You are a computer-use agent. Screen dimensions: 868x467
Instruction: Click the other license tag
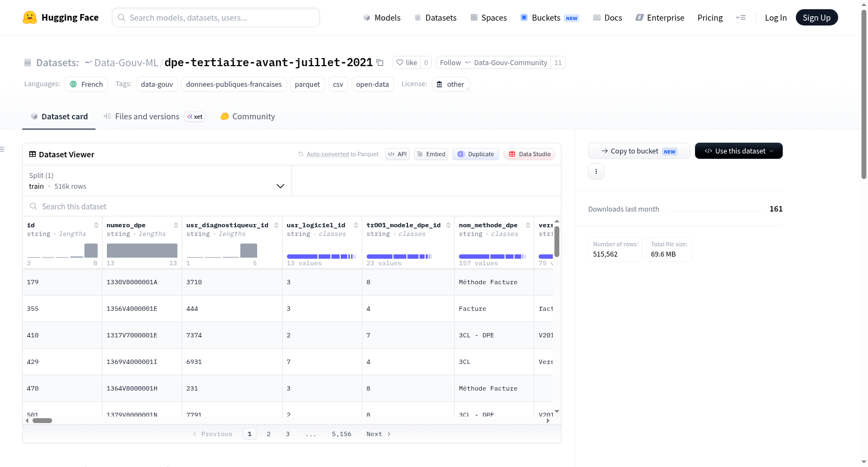tap(451, 84)
